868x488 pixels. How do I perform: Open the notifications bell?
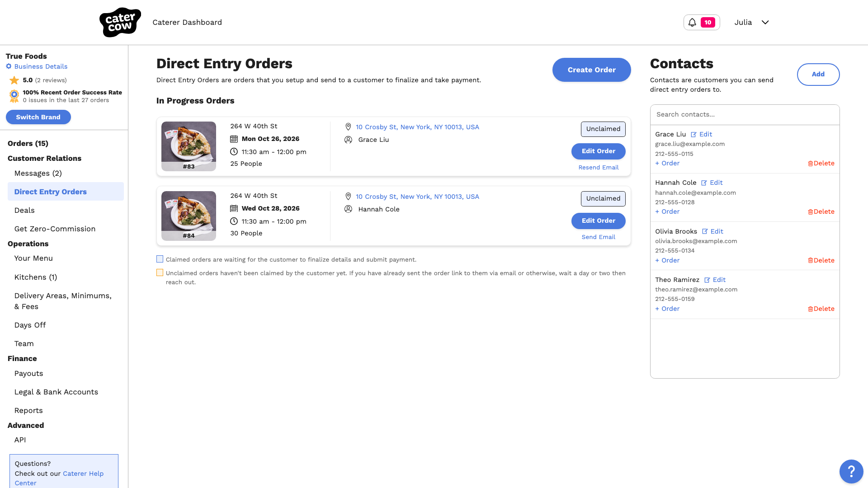point(692,22)
